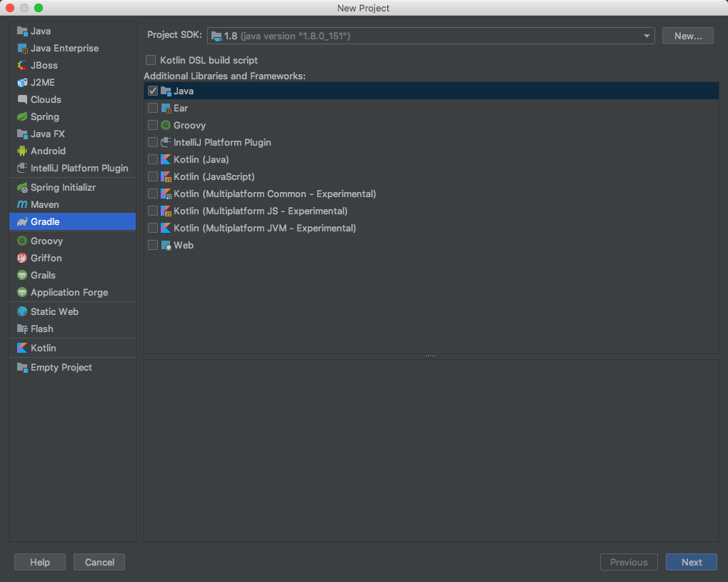This screenshot has height=582, width=728.
Task: Click the Ear icon in frameworks list
Action: [x=166, y=108]
